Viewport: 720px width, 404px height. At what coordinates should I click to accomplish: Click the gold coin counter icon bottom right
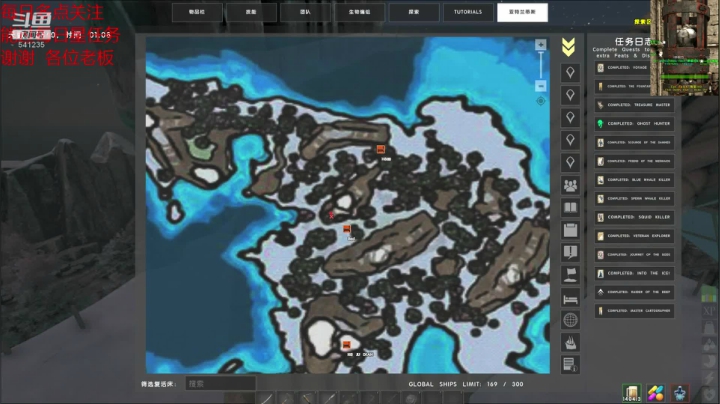(x=631, y=393)
